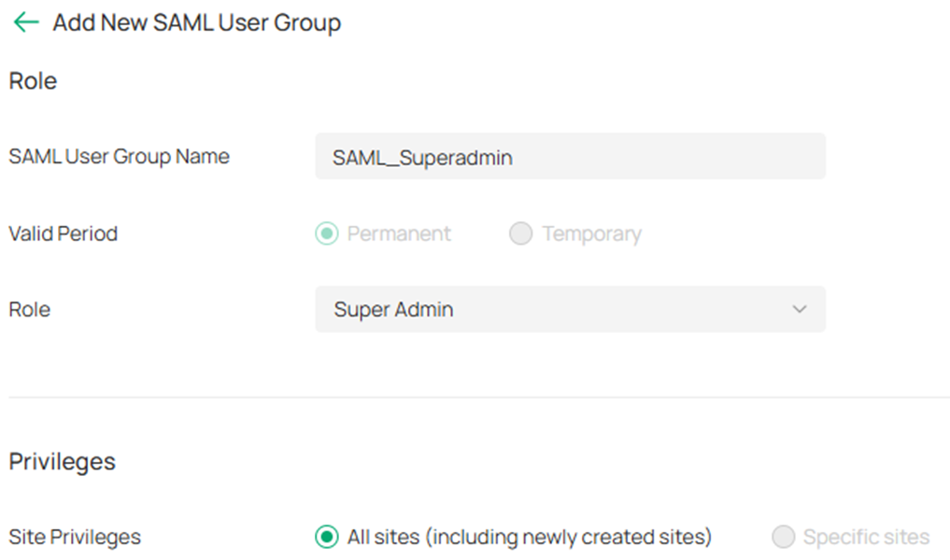This screenshot has height=560, width=950.
Task: Click the chevron on the Super Admin selector
Action: (x=801, y=309)
